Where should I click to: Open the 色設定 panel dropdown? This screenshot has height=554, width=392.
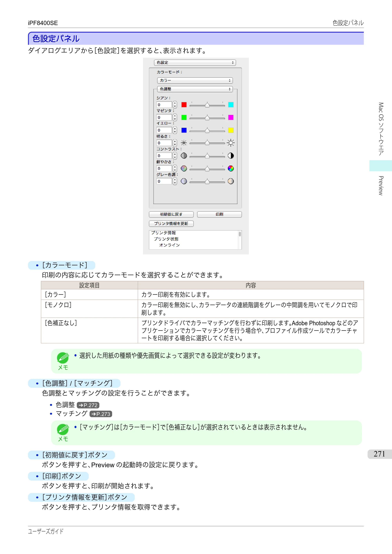pyautogui.click(x=195, y=63)
